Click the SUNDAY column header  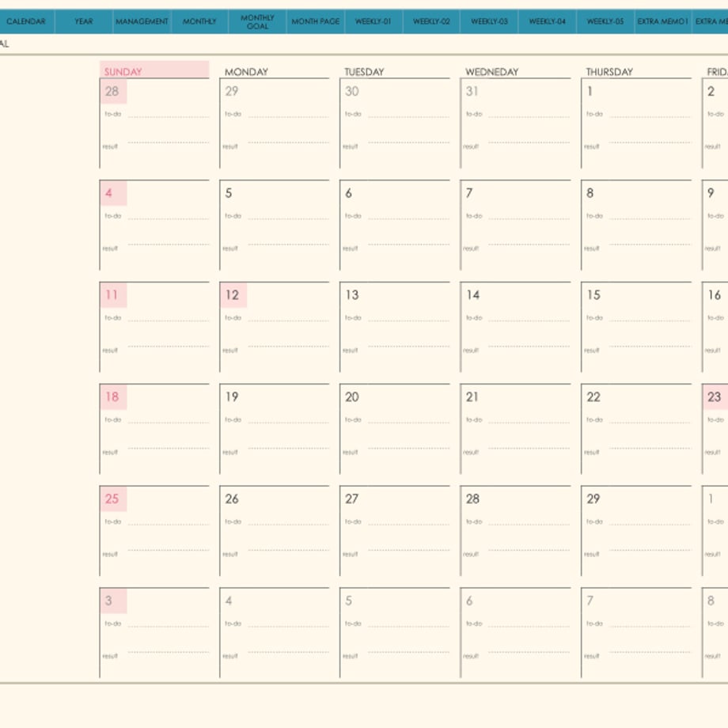click(154, 70)
